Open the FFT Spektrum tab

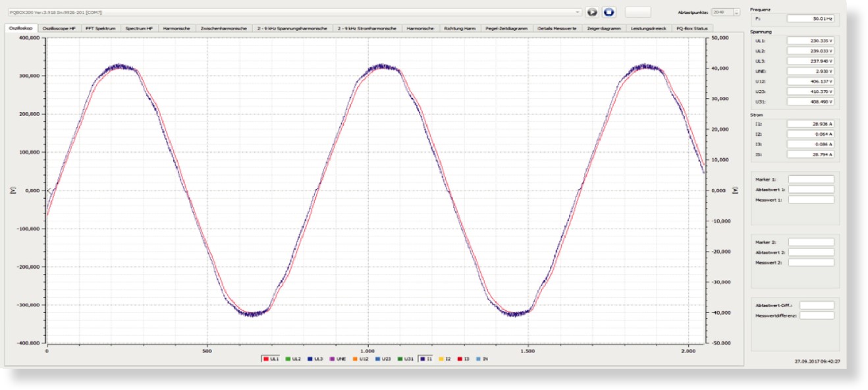tap(101, 28)
